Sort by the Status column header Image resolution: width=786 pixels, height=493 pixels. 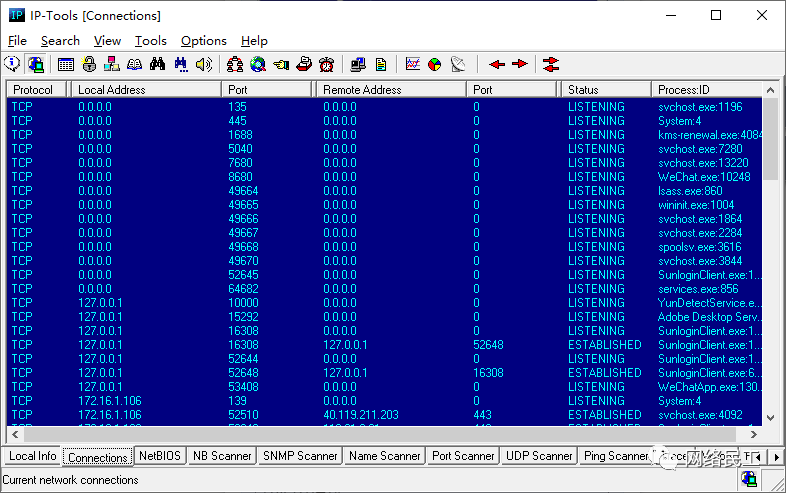pos(607,90)
